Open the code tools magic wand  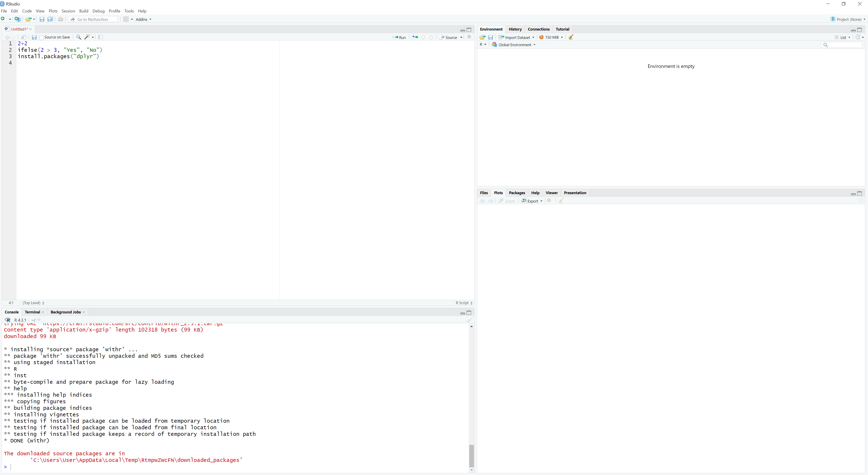88,37
